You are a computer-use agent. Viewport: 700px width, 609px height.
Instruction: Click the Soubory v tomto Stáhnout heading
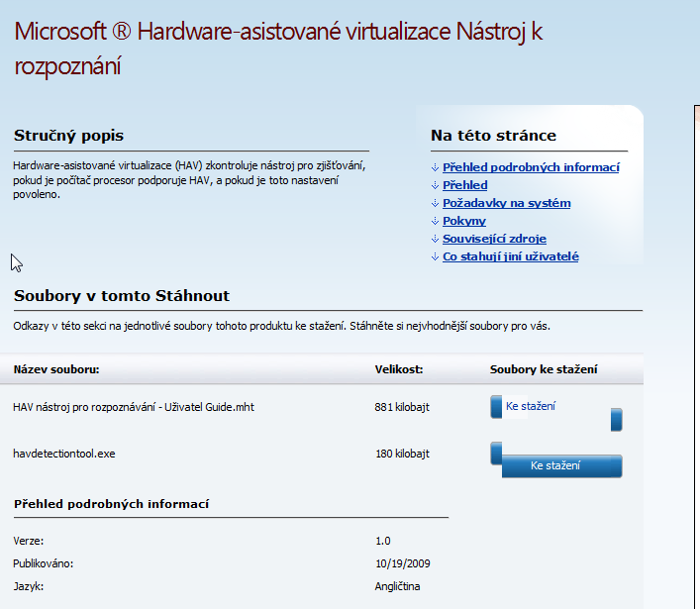122,296
